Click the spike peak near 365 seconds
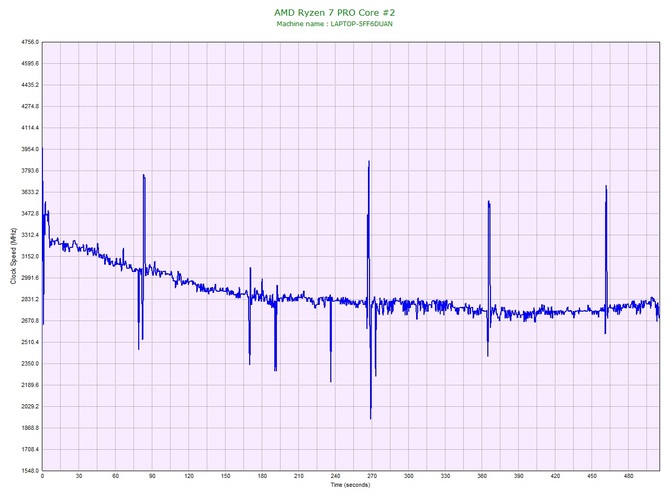 pyautogui.click(x=488, y=201)
